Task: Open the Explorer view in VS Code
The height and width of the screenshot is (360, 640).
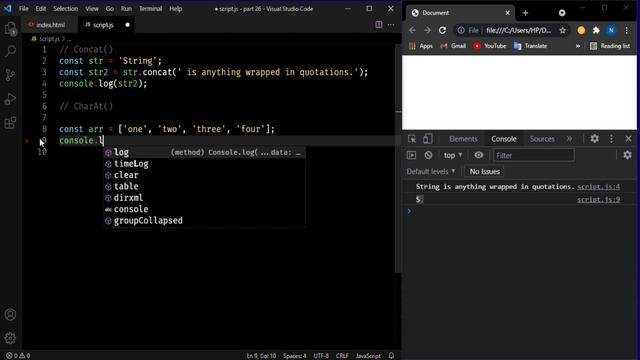Action: [10, 28]
